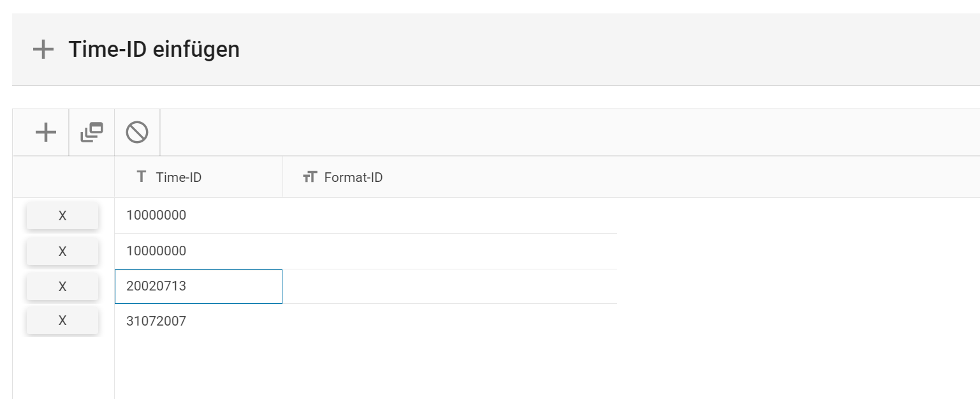Delete the first 10000000 row with X
This screenshot has width=980, height=399.
click(62, 216)
